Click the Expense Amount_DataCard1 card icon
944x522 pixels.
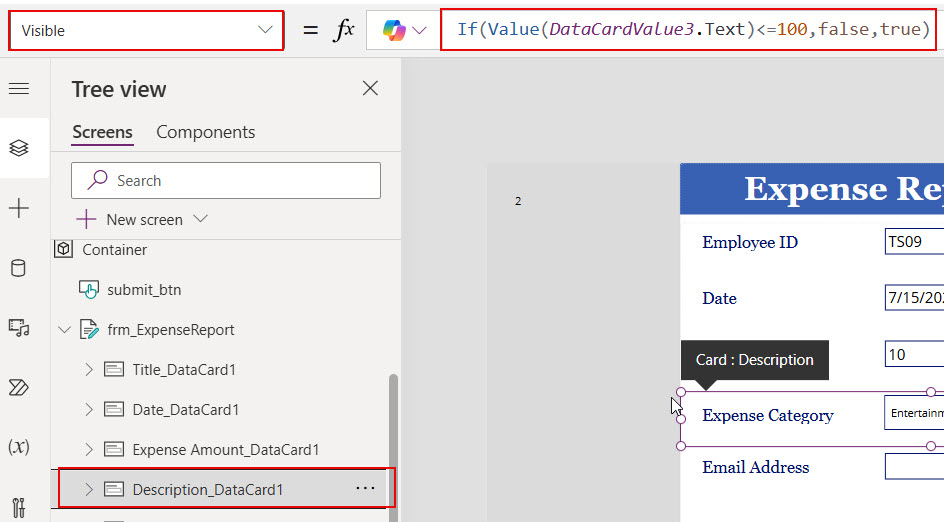click(x=114, y=450)
